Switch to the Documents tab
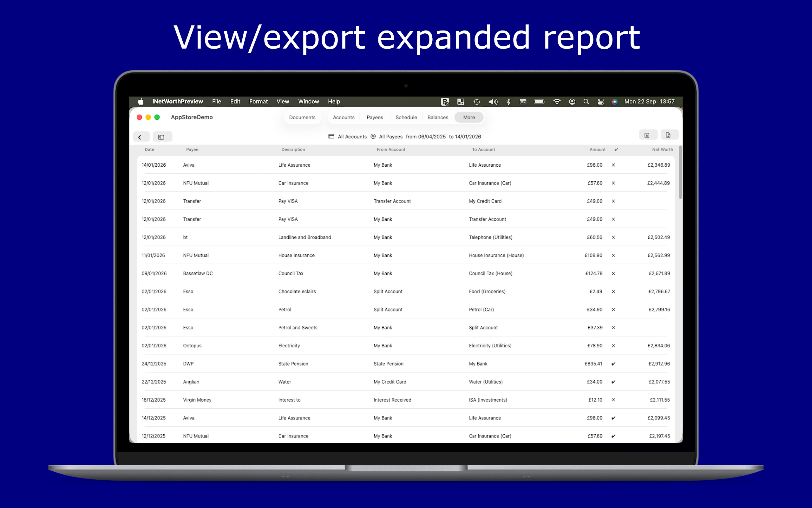The width and height of the screenshot is (812, 508). pos(302,117)
